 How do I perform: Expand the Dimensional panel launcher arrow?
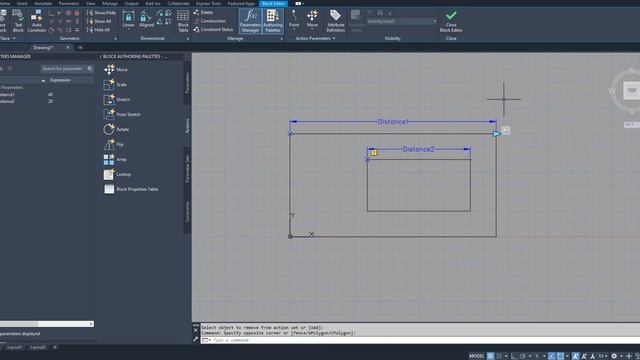coord(188,39)
